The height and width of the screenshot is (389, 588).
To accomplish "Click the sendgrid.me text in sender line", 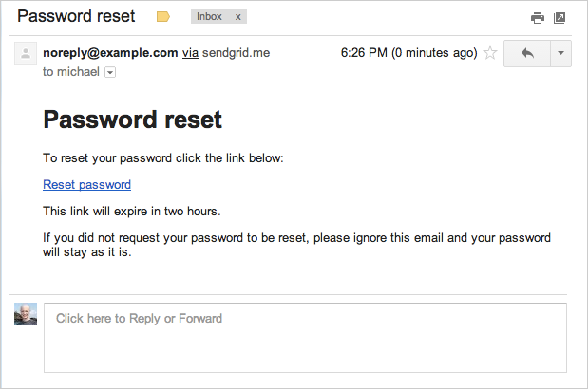I will (236, 53).
